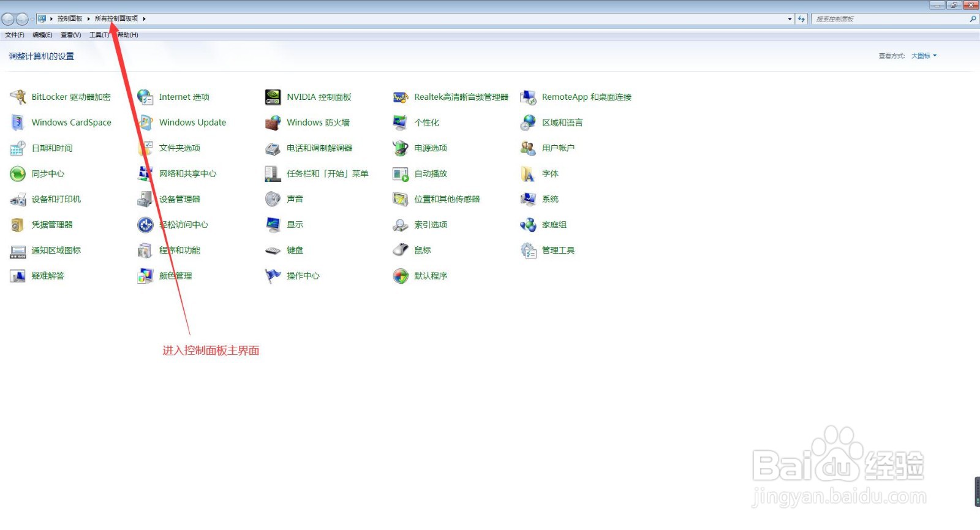The height and width of the screenshot is (530, 980).
Task: Open the Windows Update icon
Action: pos(145,123)
